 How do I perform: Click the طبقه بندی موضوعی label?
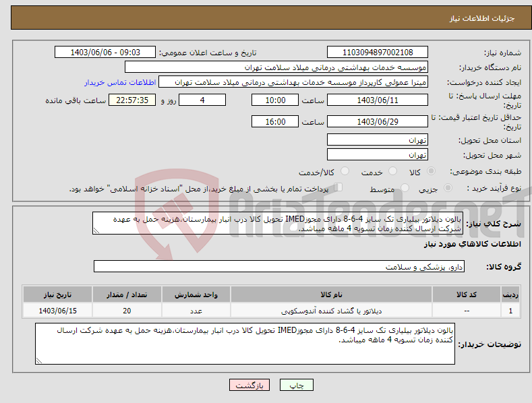pos(485,172)
